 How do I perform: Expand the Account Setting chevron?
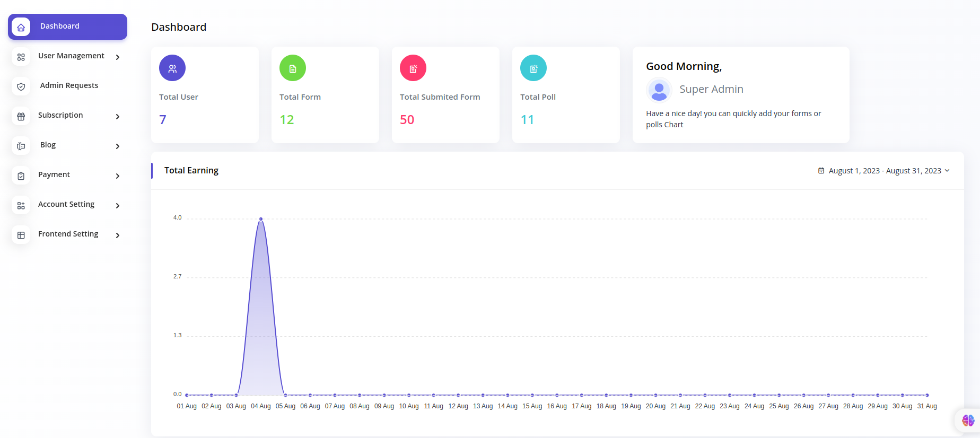[118, 205]
